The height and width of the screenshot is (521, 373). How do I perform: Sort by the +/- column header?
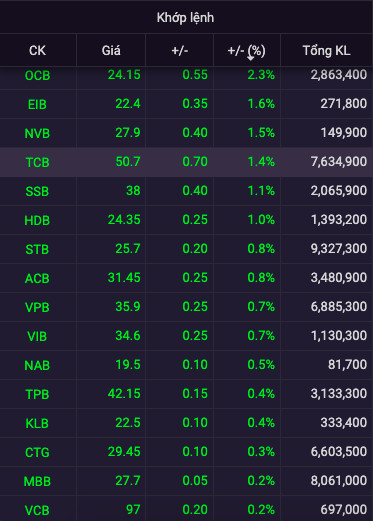pyautogui.click(x=180, y=51)
